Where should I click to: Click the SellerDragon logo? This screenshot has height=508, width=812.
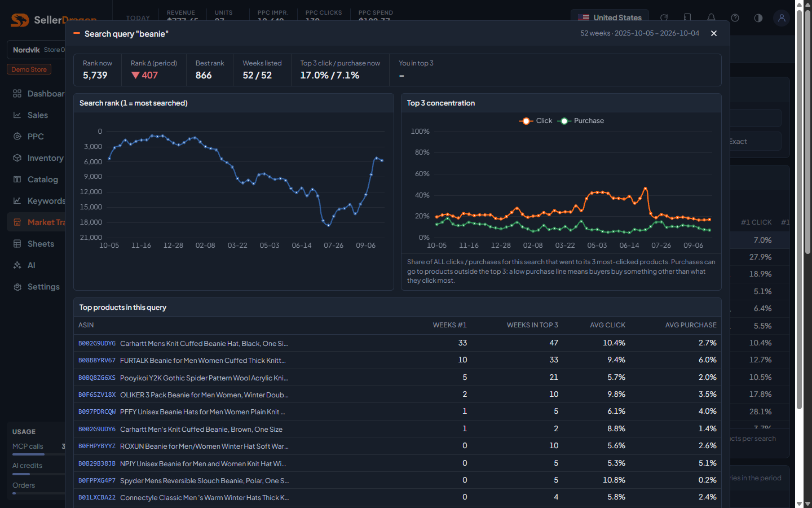[54, 20]
